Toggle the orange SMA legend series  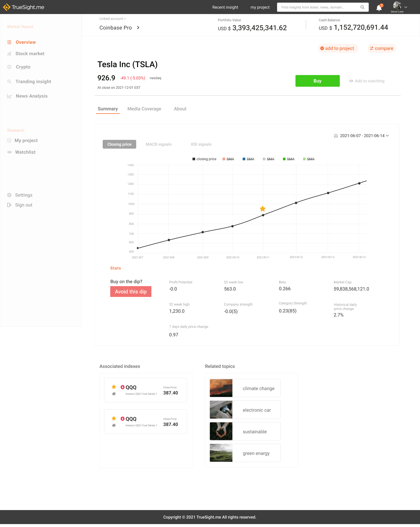point(228,159)
